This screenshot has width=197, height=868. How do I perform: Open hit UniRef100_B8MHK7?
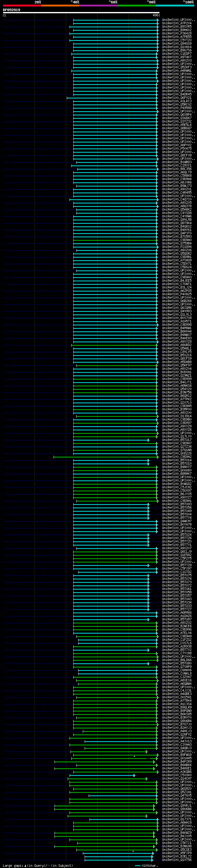click(x=177, y=474)
